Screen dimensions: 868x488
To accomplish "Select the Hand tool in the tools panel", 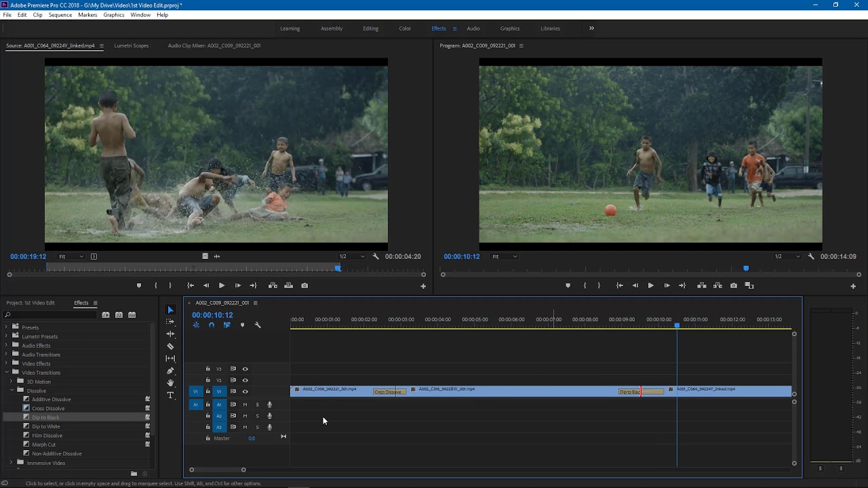I will pyautogui.click(x=170, y=383).
